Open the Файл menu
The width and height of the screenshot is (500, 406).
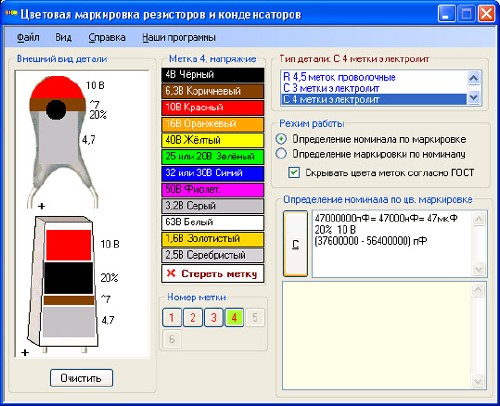[x=28, y=37]
